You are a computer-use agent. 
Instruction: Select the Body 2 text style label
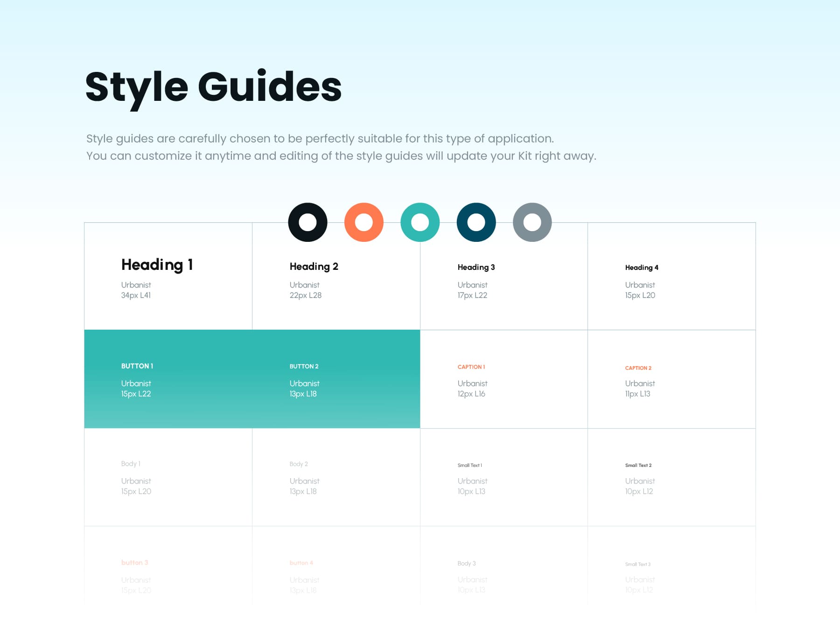pos(298,464)
